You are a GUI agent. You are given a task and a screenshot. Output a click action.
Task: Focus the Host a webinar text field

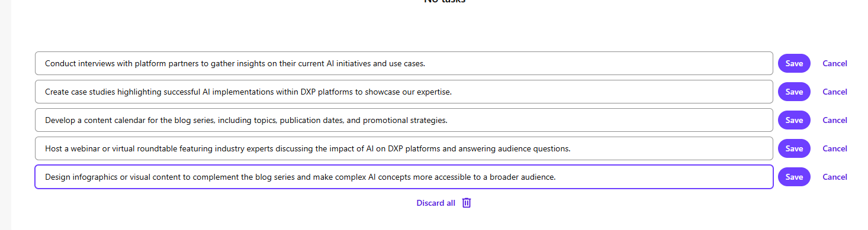tap(404, 148)
